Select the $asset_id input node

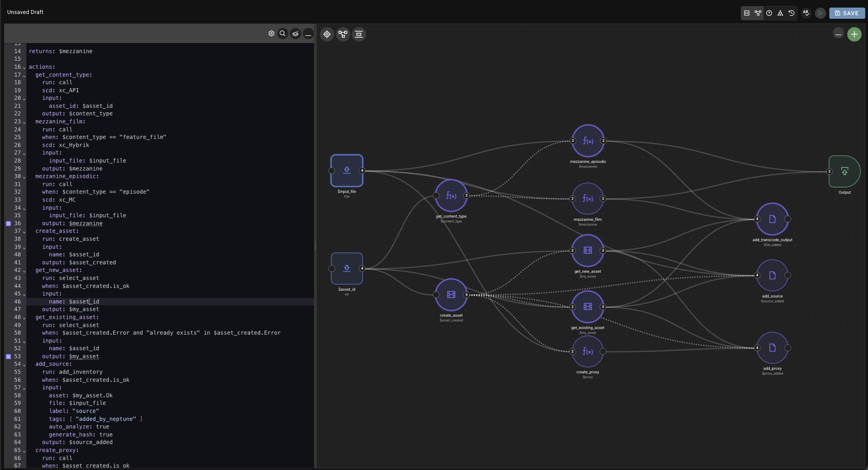[x=347, y=268]
